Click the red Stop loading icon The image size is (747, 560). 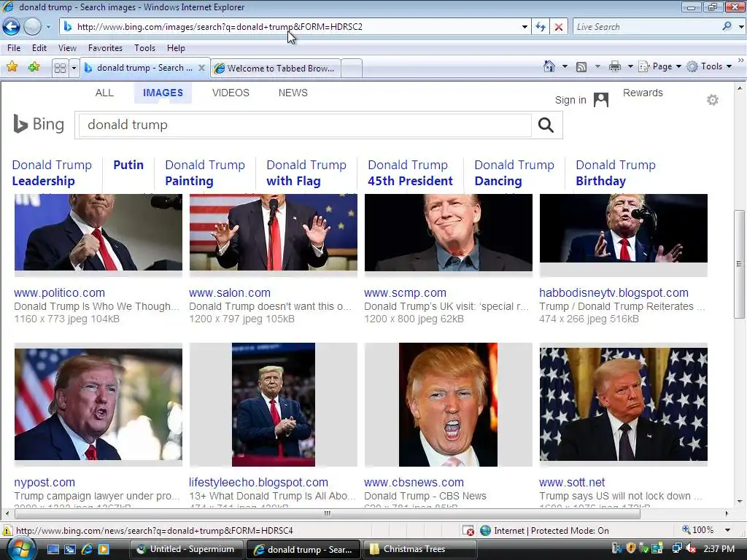pos(559,27)
